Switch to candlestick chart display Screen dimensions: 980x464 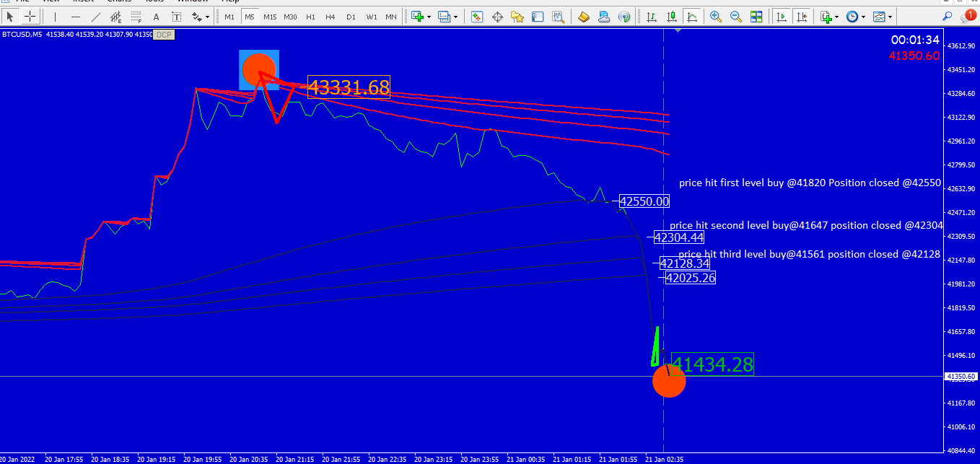(672, 16)
